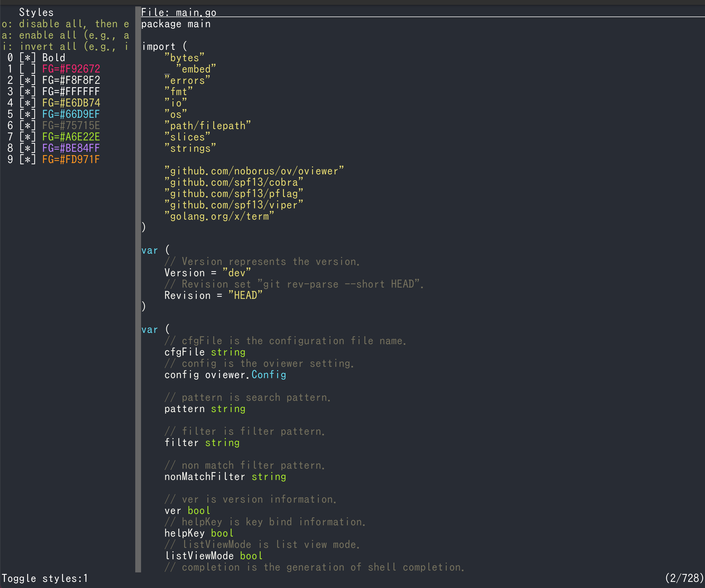Click the "path/filepath" import string
Screen dimensions: 705x588
pos(207,126)
